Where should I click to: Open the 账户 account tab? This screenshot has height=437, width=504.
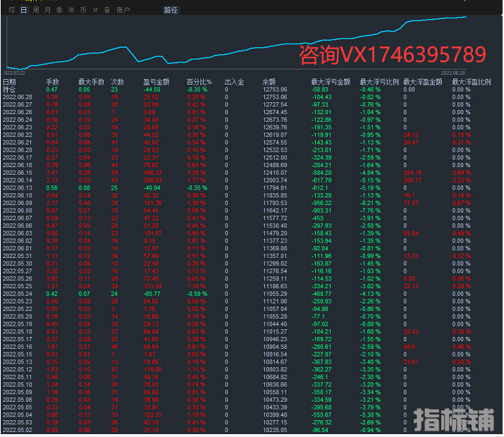[123, 11]
